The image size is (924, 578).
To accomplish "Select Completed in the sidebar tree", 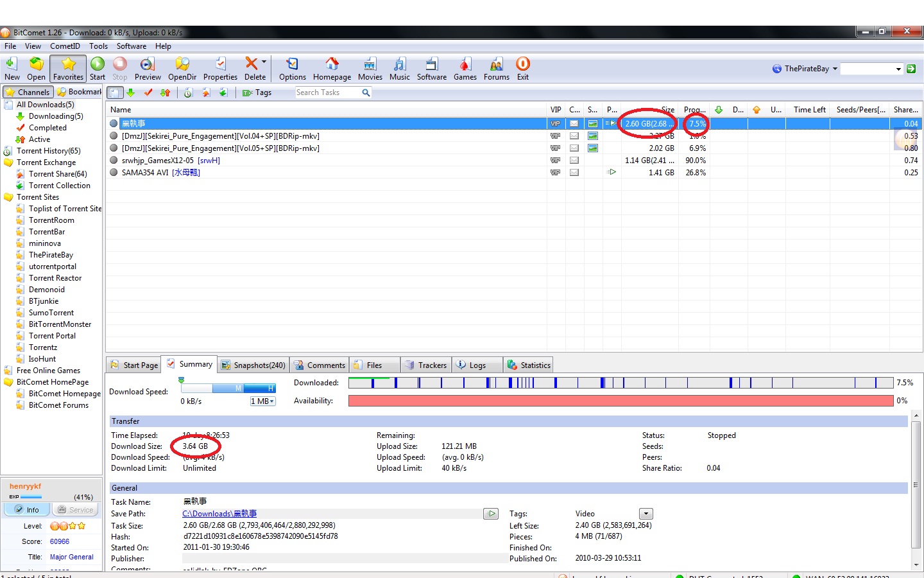I will (47, 128).
